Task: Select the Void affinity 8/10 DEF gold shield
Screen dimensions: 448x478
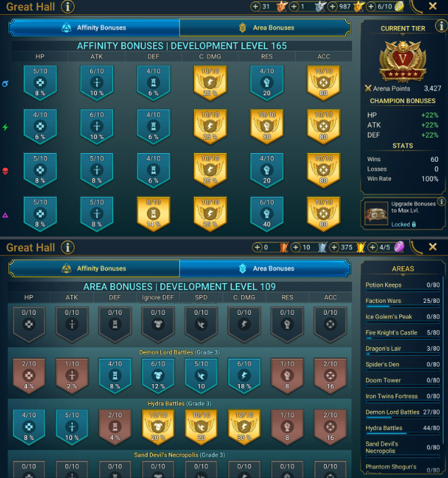Action: (x=154, y=214)
